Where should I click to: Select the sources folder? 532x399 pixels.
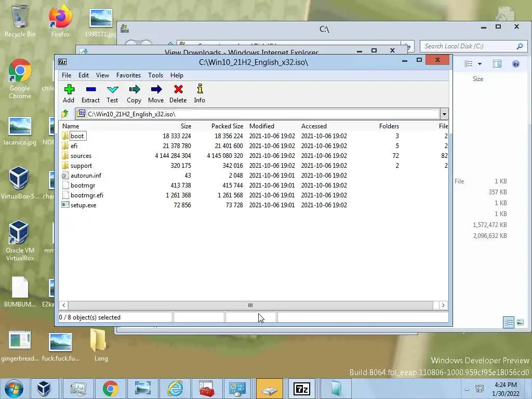[81, 156]
